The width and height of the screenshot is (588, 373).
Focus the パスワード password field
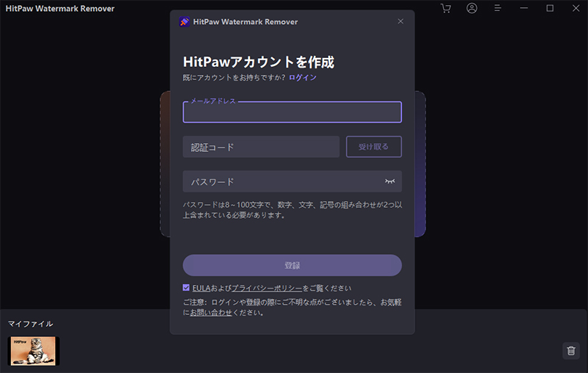click(292, 181)
